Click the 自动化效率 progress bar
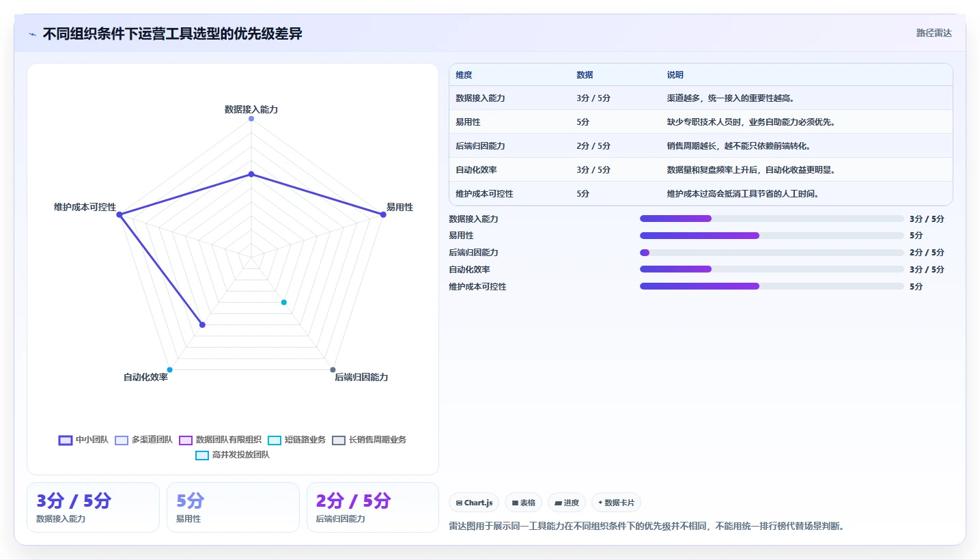Screen dimensions: 980x560 pos(772,269)
